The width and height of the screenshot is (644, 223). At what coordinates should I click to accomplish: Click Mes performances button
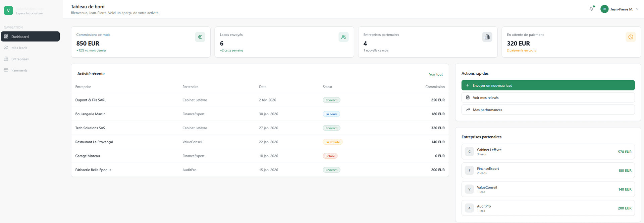pos(548,110)
